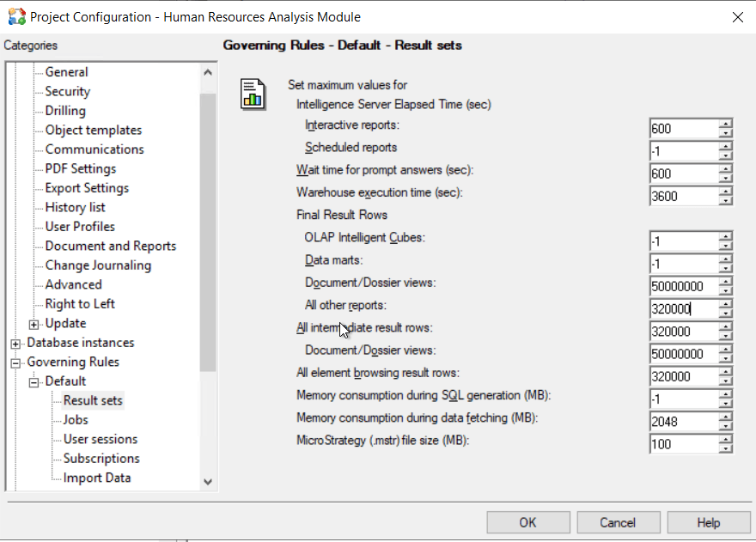Collapse the Governing Rules node
Viewport: 756px width, 542px height.
pos(16,362)
